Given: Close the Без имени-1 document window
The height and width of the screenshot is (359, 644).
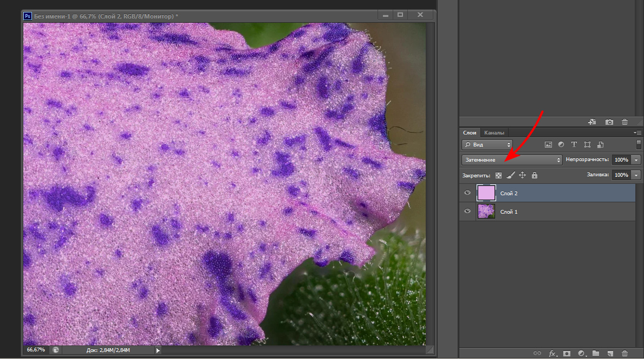Looking at the screenshot, I should [x=420, y=15].
